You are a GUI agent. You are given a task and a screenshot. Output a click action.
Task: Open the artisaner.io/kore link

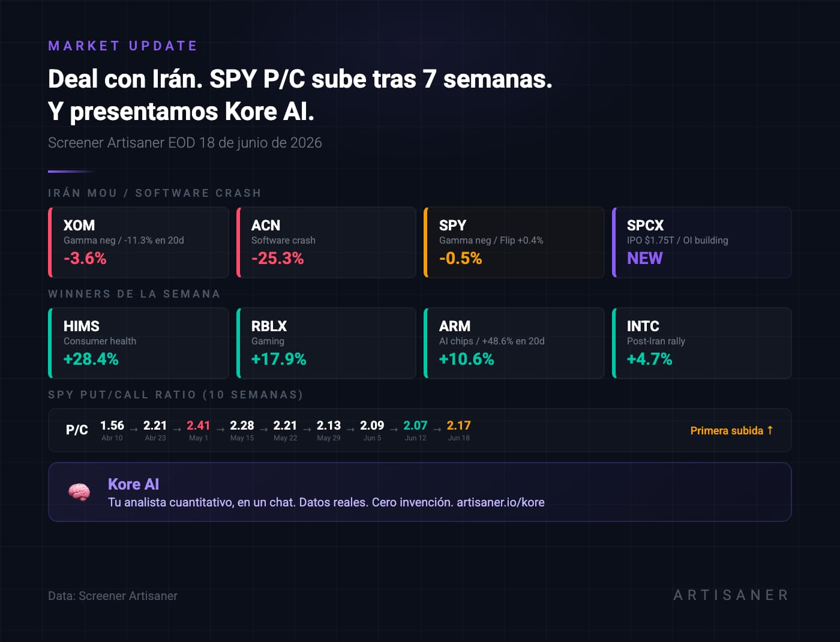500,502
